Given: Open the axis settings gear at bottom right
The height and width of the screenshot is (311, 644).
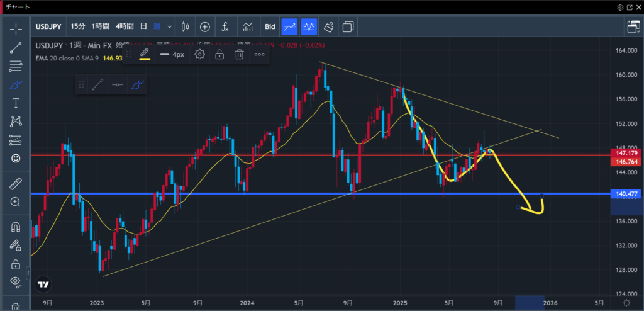Looking at the screenshot, I should [x=627, y=303].
